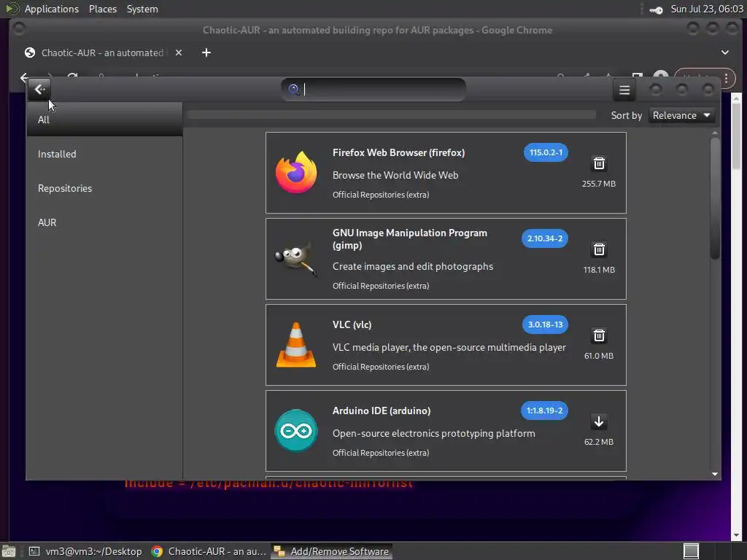
Task: Click Chrome's tab search chevron
Action: point(724,52)
